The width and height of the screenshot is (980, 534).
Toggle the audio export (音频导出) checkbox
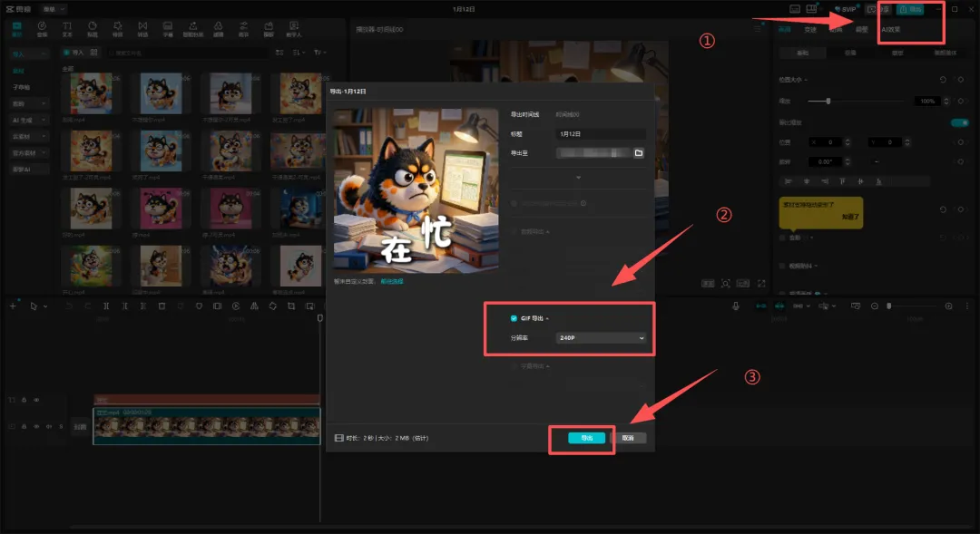pos(514,232)
